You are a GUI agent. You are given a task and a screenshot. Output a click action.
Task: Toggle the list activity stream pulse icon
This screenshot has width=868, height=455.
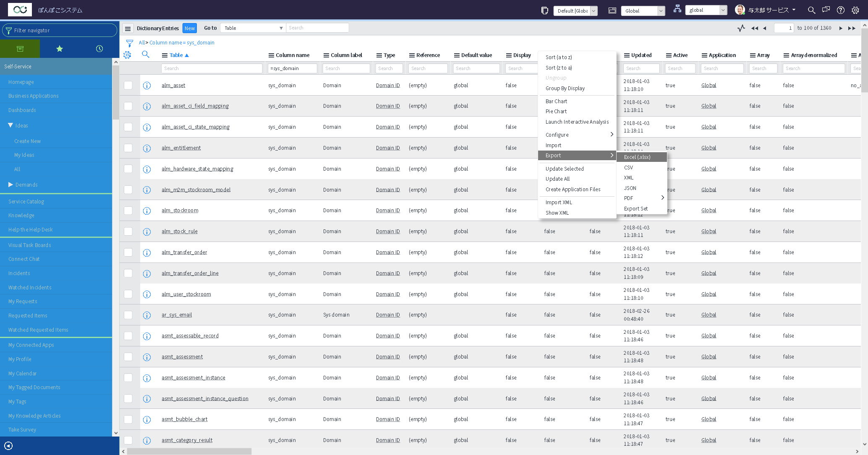(x=740, y=28)
